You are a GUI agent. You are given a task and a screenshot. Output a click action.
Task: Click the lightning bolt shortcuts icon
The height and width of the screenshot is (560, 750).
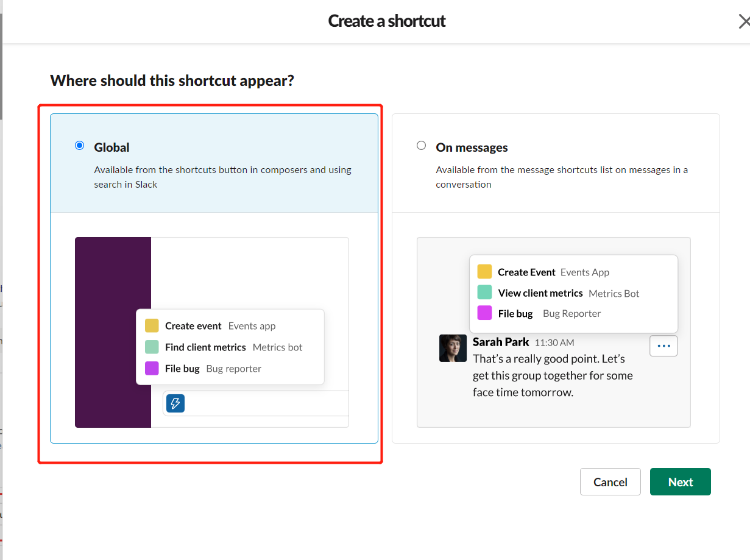175,403
